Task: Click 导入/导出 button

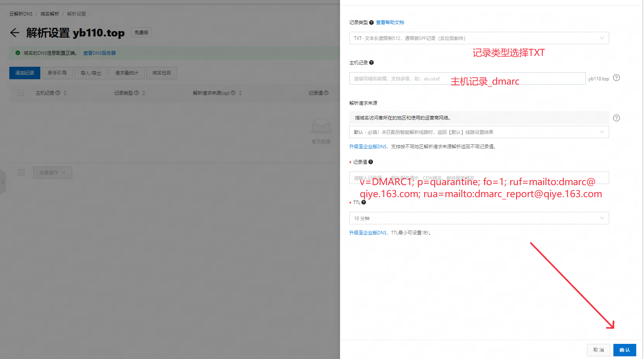Action: [91, 73]
